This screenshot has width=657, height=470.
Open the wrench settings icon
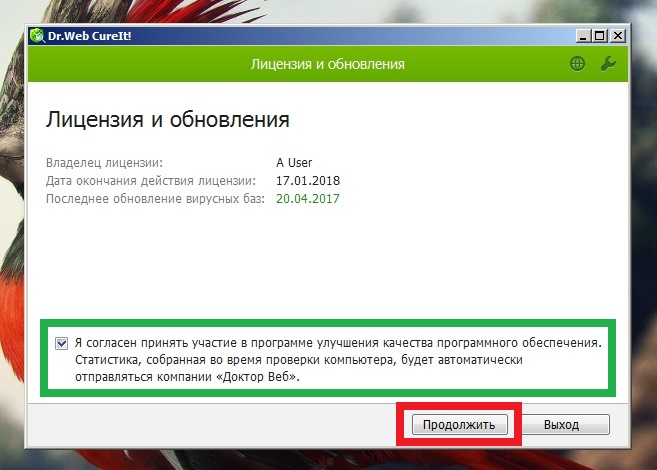click(x=608, y=64)
